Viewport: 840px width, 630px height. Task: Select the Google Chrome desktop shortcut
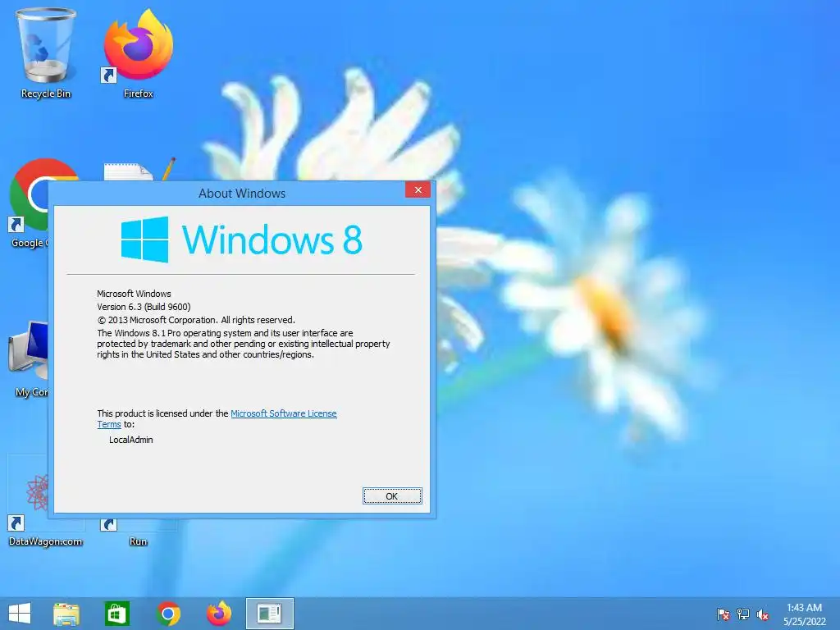[x=28, y=203]
